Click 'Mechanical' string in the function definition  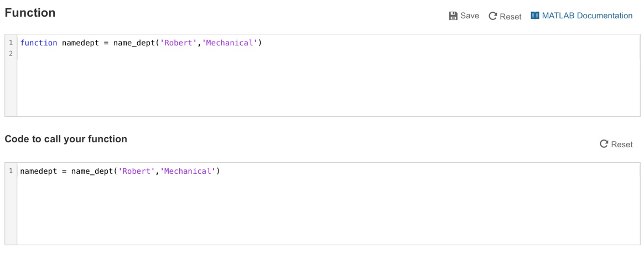pyautogui.click(x=229, y=43)
